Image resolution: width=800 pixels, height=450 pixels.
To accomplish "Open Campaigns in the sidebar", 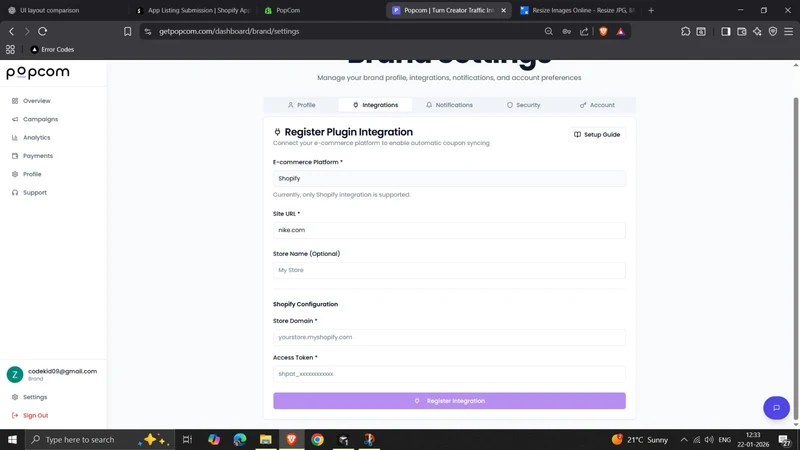I will click(x=35, y=119).
